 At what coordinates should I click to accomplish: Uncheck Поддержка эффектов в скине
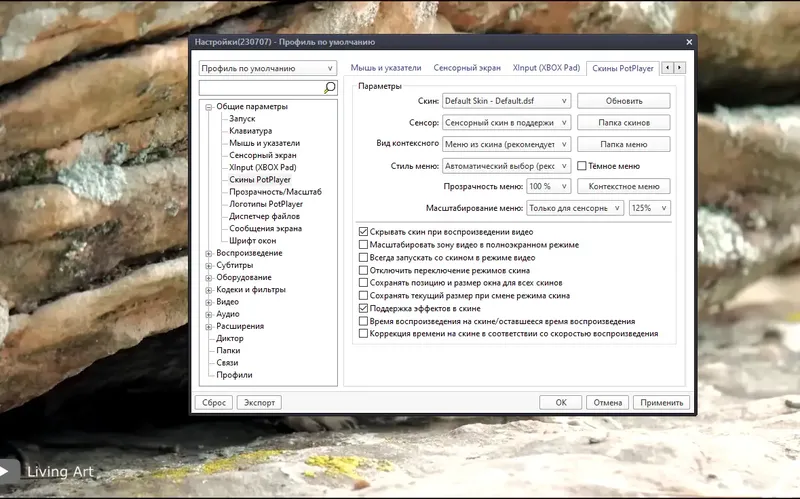[363, 308]
